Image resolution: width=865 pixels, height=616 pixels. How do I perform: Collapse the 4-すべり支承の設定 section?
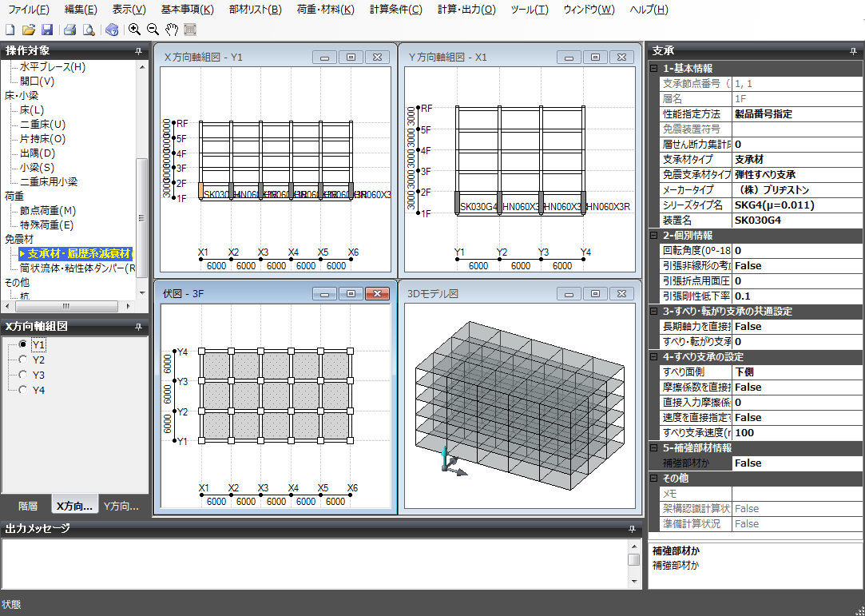pos(654,356)
